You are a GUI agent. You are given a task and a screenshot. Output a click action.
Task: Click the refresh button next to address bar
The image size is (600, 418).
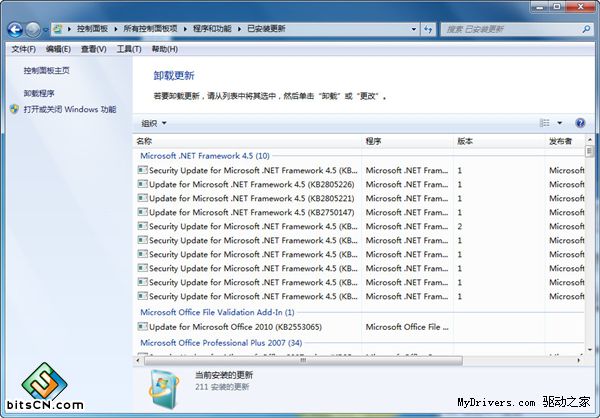[428, 29]
